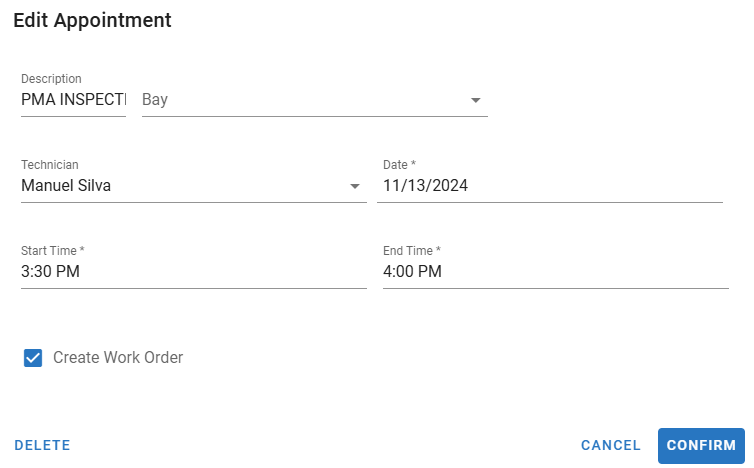This screenshot has width=754, height=468.
Task: Click the Start Time * label
Action: point(52,251)
